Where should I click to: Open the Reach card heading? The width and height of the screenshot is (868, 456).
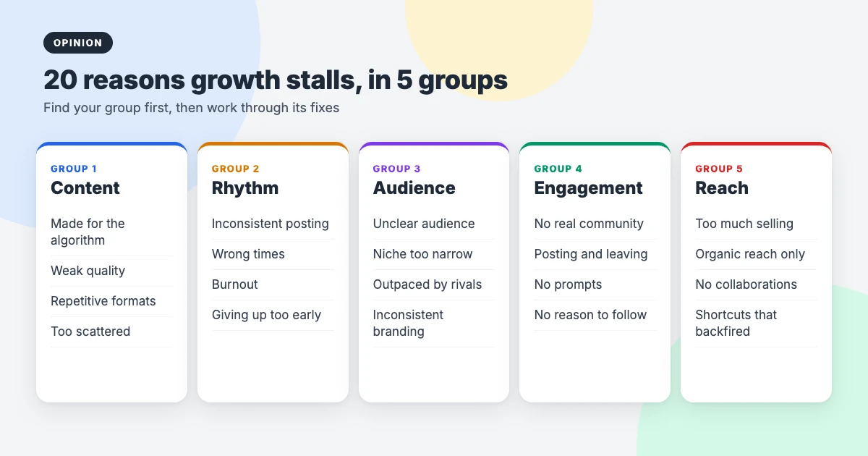pos(722,187)
